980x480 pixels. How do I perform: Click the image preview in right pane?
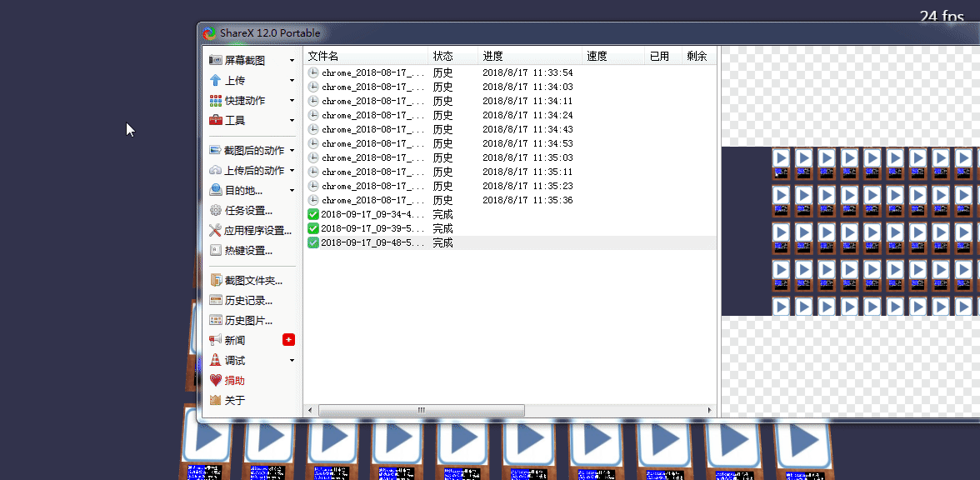pos(851,232)
